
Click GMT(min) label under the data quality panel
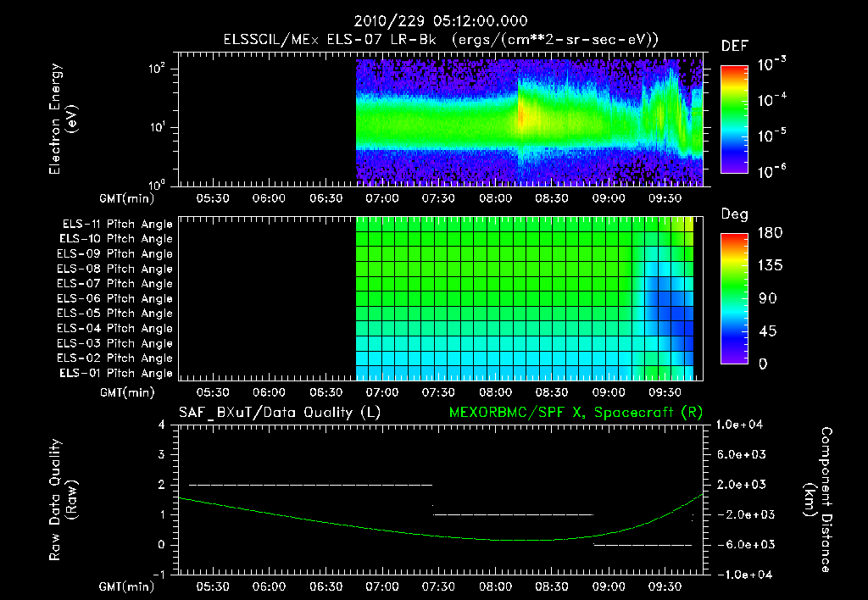click(127, 586)
